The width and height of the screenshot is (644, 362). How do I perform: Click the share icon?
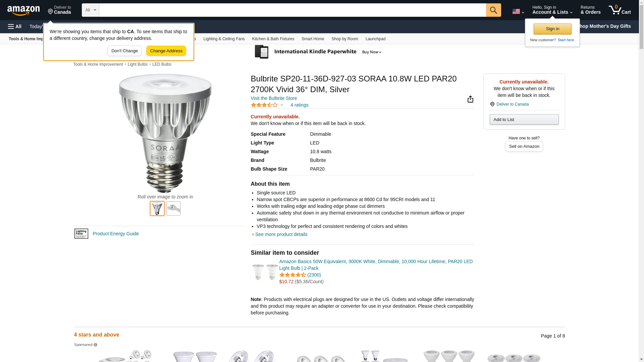(470, 99)
